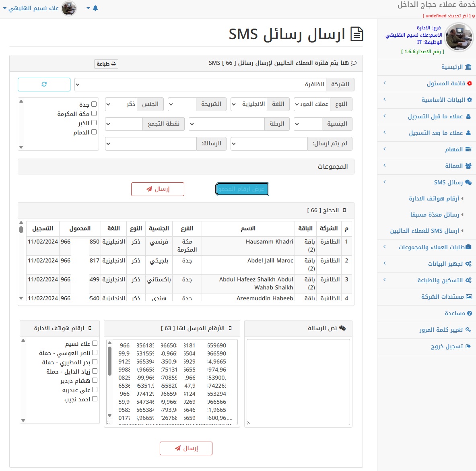Tick the مكة المكرمة checkbox
This screenshot has width=476, height=471.
coord(94,114)
